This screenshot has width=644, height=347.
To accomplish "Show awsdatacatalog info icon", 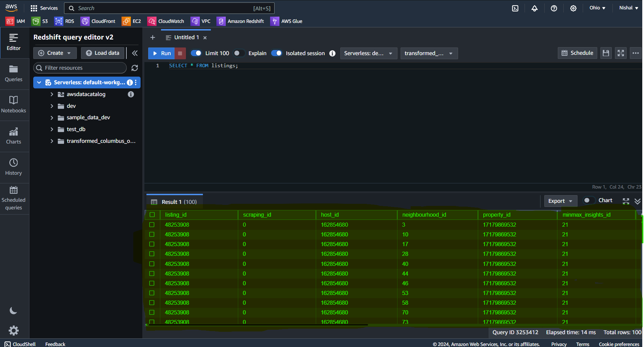I will (x=131, y=94).
